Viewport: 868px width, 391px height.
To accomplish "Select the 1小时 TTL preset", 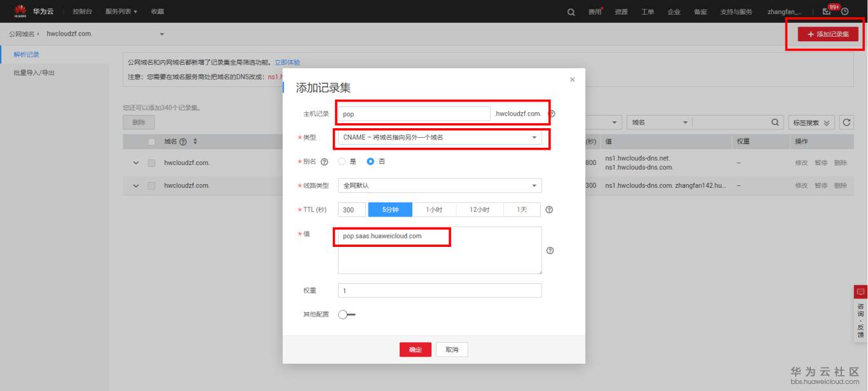I will click(434, 209).
